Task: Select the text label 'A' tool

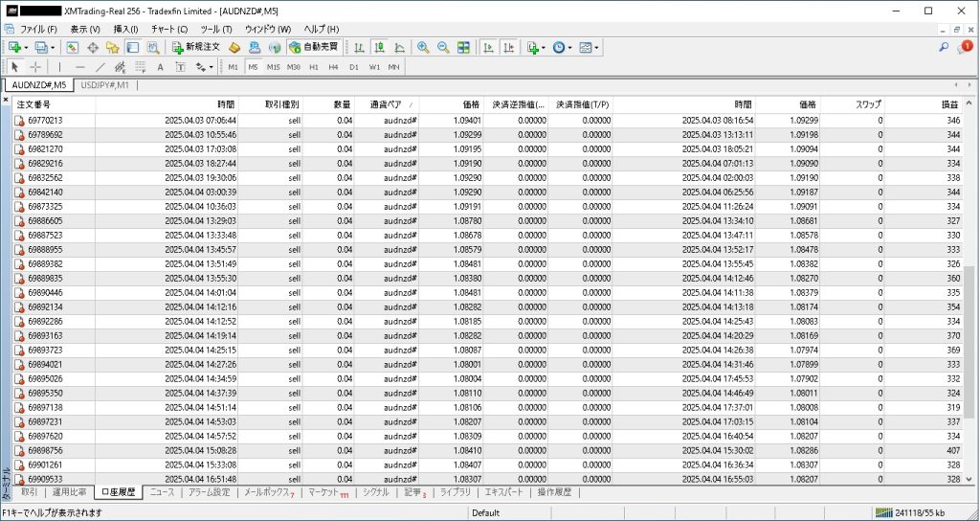Action: 160,67
